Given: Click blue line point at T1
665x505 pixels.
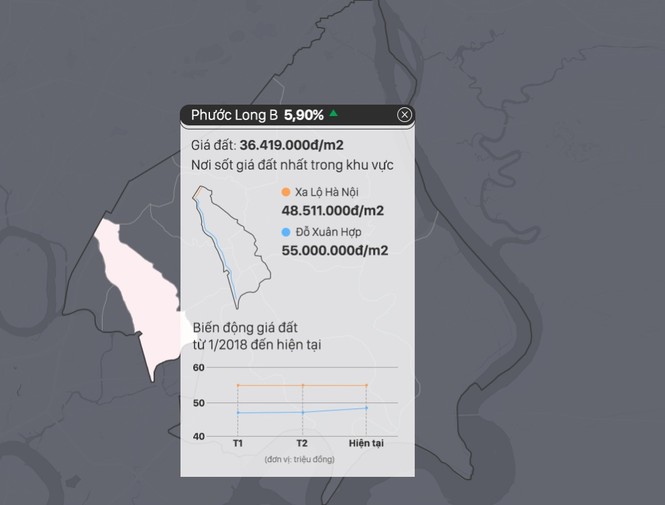Looking at the screenshot, I should coord(238,412).
